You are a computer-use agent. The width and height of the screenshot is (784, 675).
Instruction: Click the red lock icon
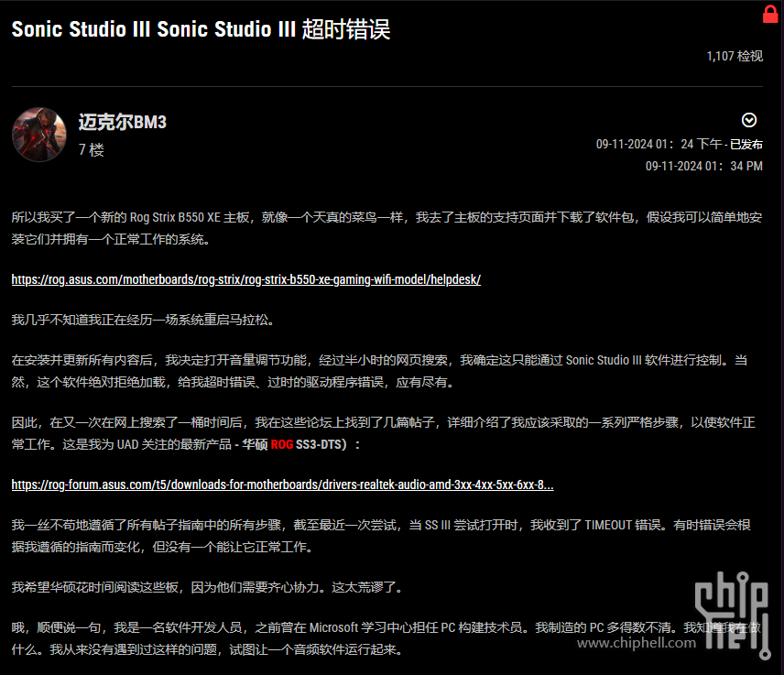point(770,15)
